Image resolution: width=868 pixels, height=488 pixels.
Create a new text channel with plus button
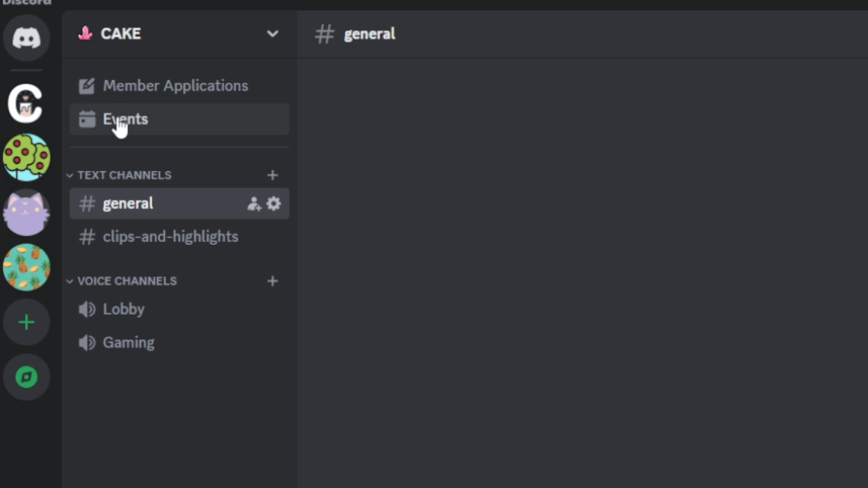click(x=272, y=175)
